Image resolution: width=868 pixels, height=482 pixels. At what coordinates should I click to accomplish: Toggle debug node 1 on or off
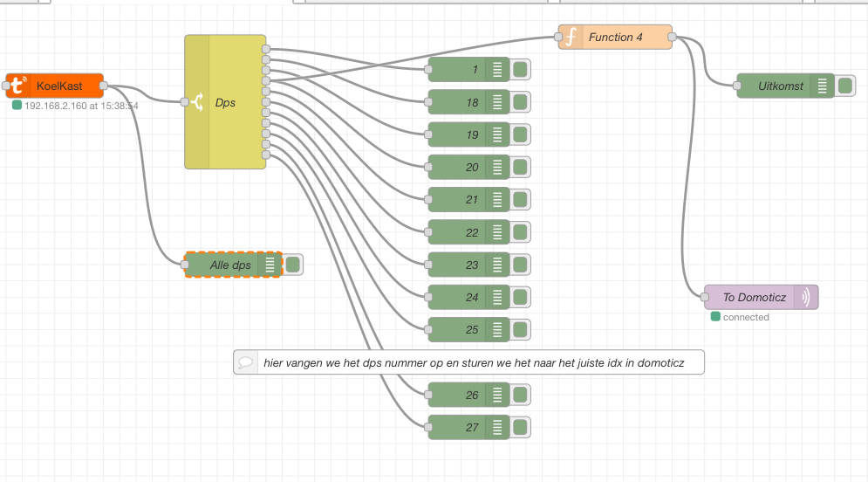521,70
